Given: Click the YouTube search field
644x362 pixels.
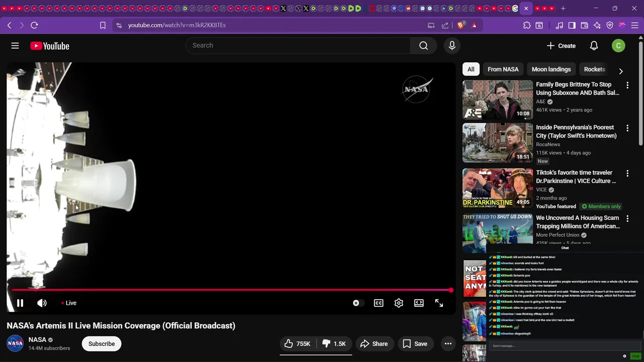Looking at the screenshot, I should [298, 46].
